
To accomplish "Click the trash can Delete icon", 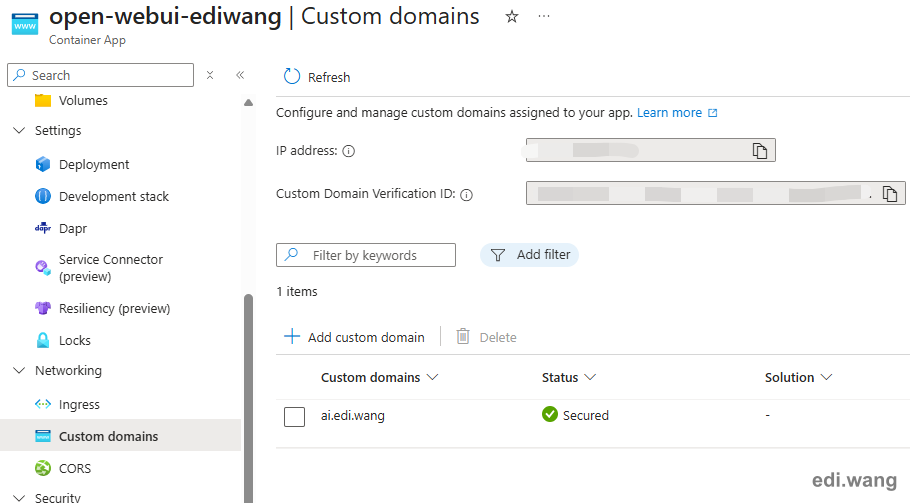I will tap(463, 336).
